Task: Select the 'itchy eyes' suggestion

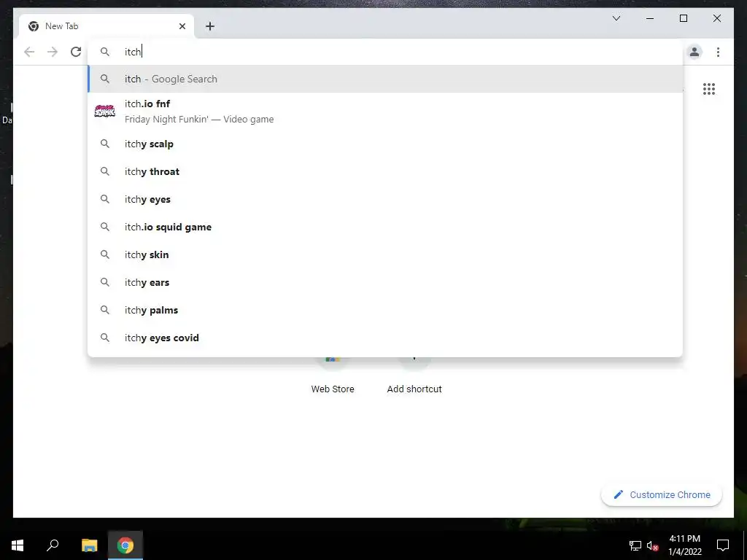Action: pyautogui.click(x=385, y=199)
